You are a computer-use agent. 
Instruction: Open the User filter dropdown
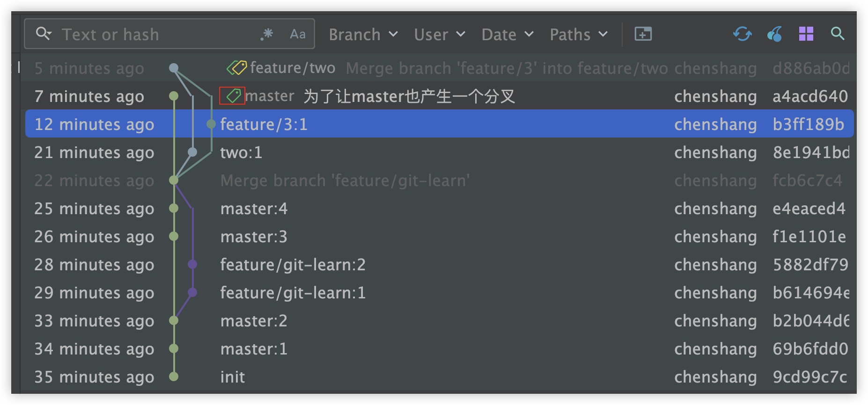pyautogui.click(x=439, y=34)
